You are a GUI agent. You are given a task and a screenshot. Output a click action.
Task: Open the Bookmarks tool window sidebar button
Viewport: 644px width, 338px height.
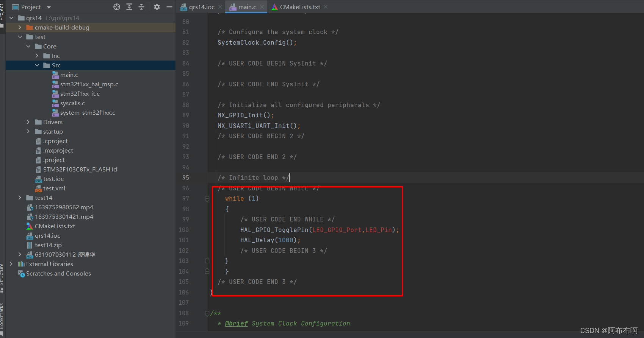pyautogui.click(x=2, y=319)
